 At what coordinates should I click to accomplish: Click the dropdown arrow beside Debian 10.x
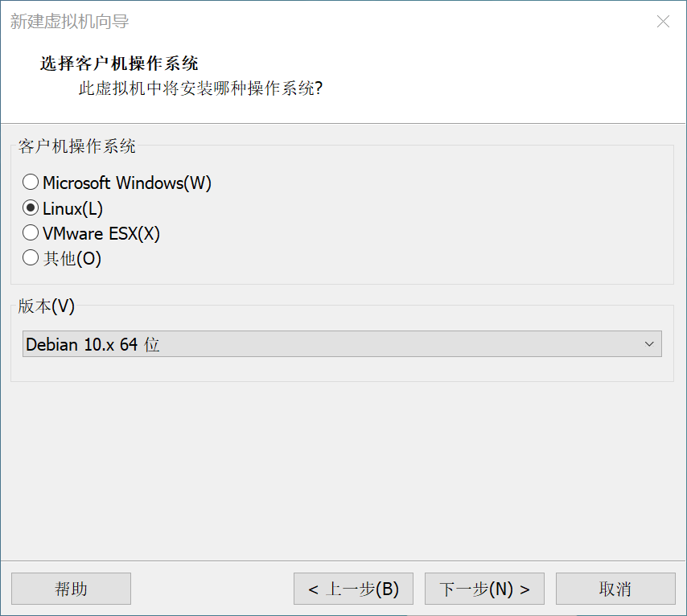click(649, 343)
